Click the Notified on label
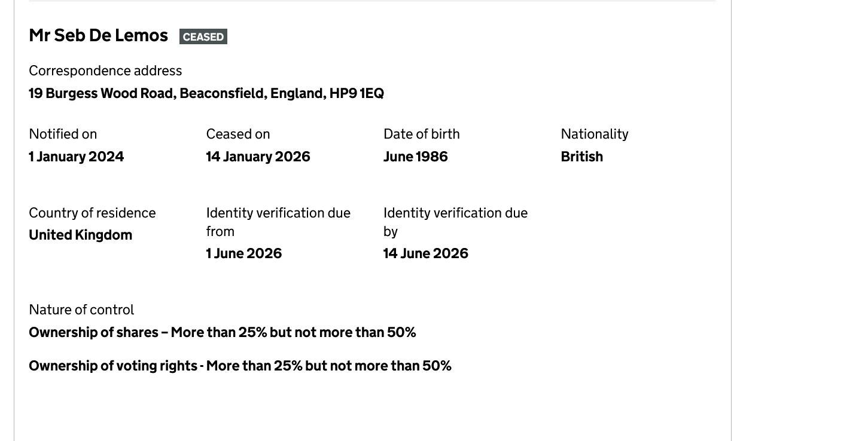The height and width of the screenshot is (441, 868). [63, 134]
